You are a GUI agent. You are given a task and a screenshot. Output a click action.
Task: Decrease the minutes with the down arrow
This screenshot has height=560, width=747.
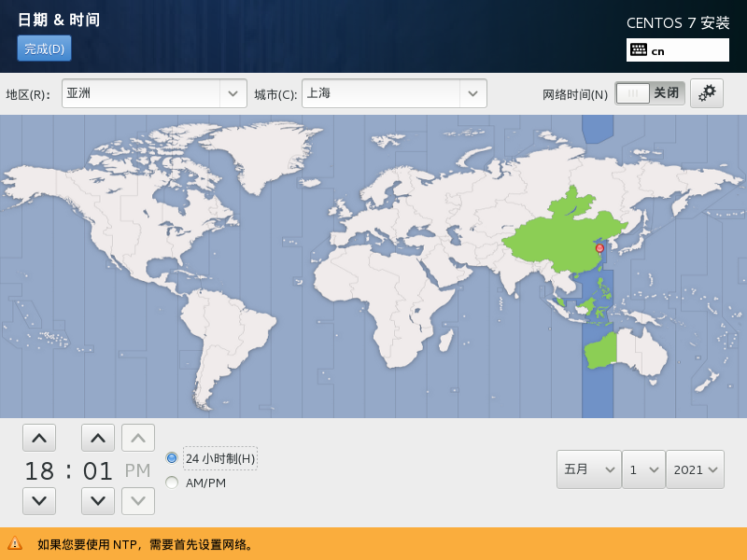point(97,500)
